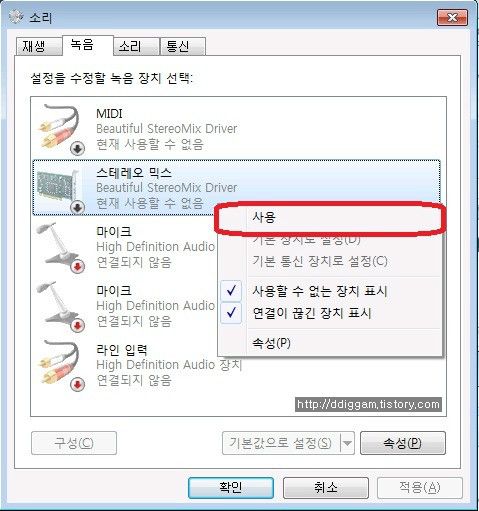Click the 라인 입력 cable icon
The height and width of the screenshot is (511, 479).
[x=61, y=365]
